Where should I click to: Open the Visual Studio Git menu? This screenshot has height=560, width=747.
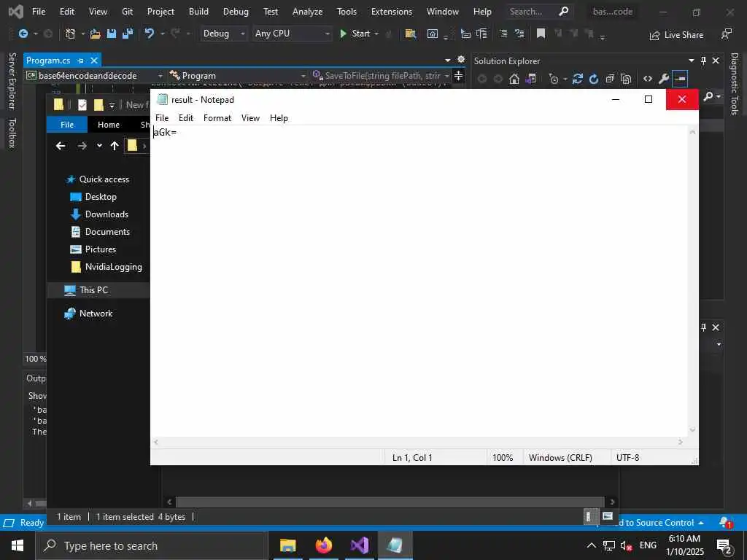pyautogui.click(x=127, y=12)
